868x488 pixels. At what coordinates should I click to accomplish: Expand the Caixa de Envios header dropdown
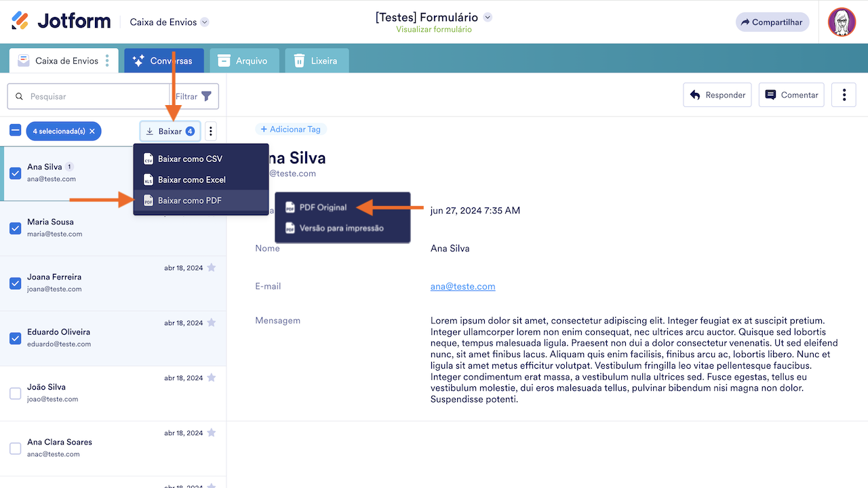pos(205,22)
